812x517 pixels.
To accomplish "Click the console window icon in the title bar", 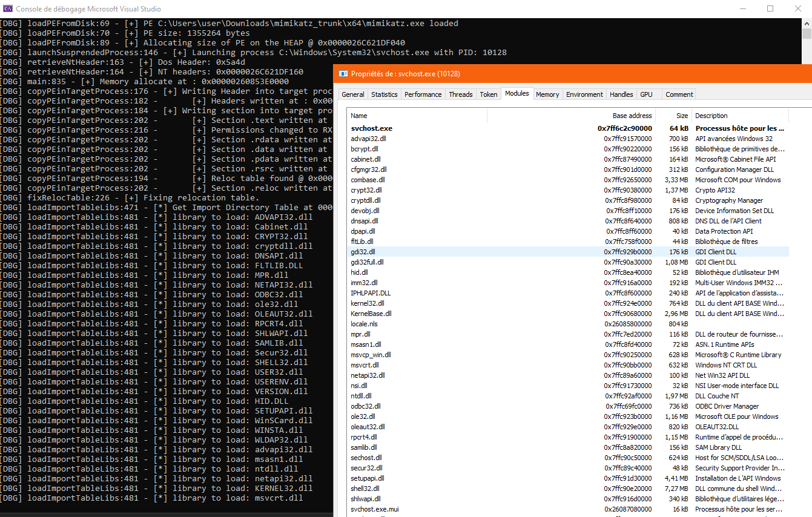I will point(7,8).
